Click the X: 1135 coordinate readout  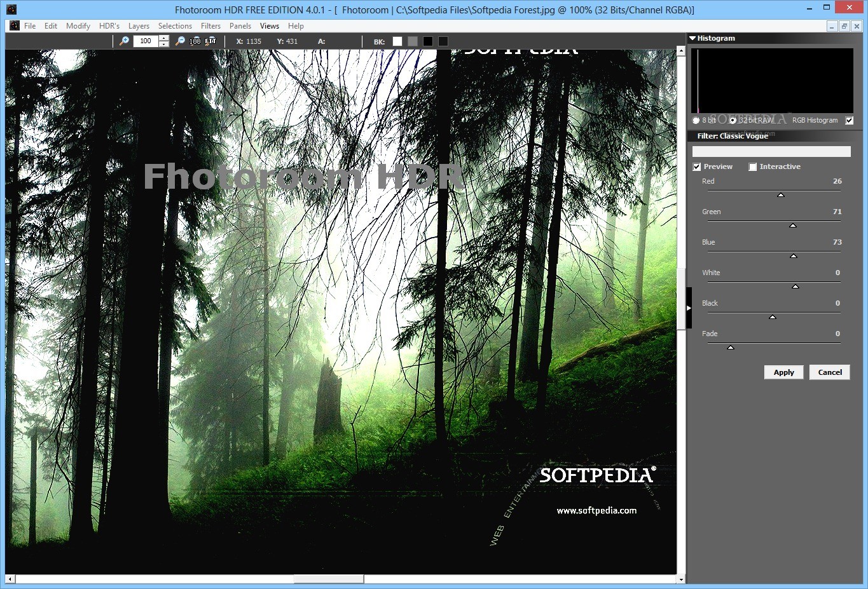[x=249, y=41]
